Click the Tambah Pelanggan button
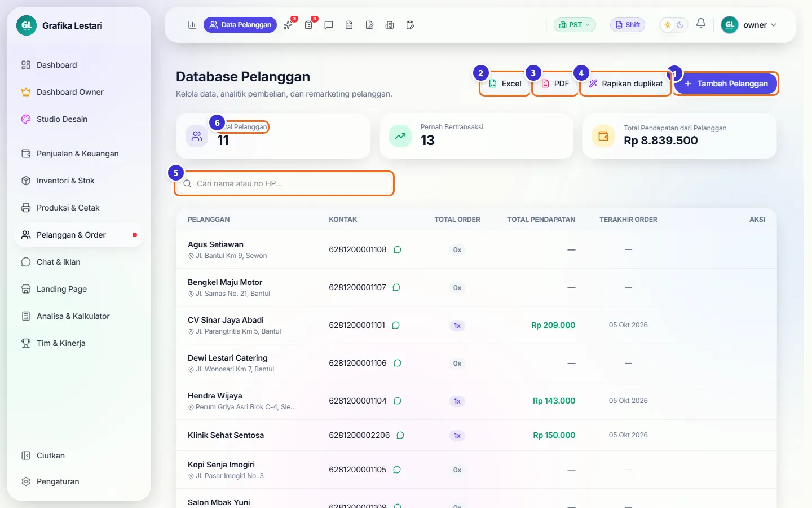 point(726,84)
